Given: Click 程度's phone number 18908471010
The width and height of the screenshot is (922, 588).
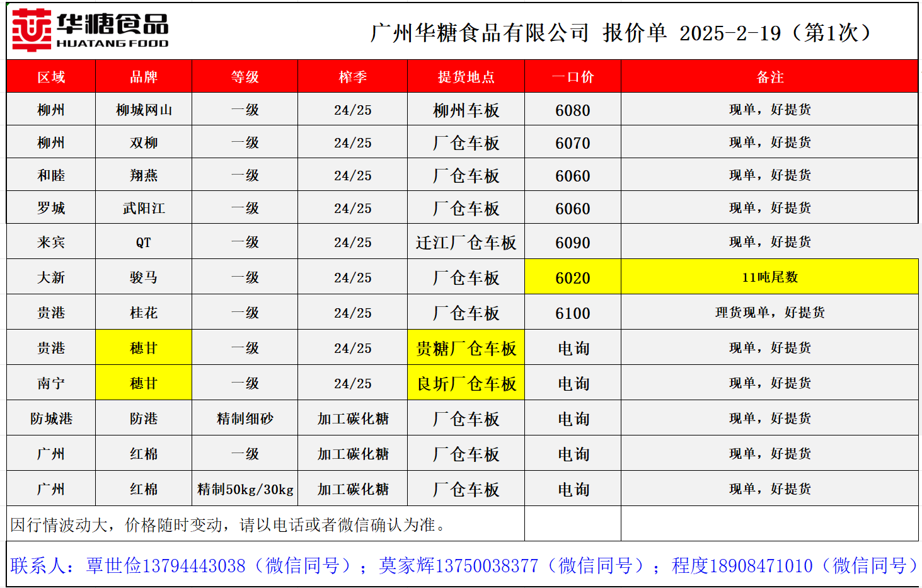Looking at the screenshot, I should click(761, 566).
